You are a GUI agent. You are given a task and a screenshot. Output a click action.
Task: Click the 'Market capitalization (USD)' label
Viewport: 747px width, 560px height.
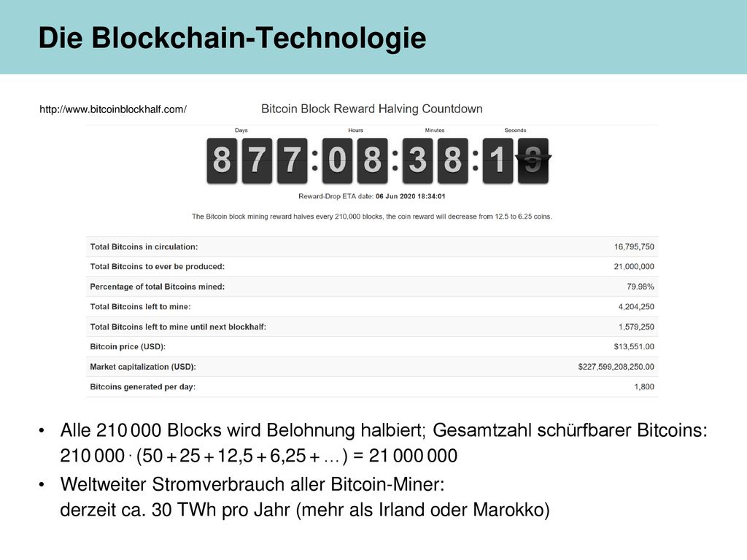click(x=143, y=367)
